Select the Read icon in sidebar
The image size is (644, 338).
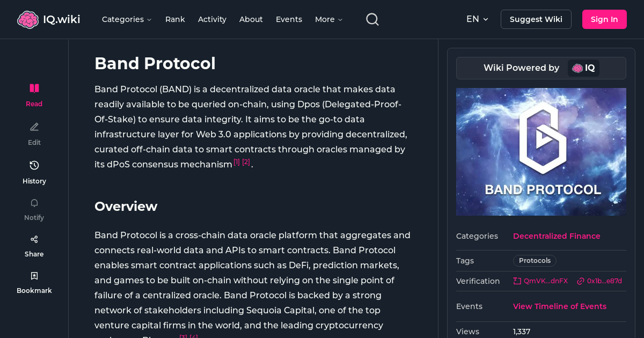[34, 88]
